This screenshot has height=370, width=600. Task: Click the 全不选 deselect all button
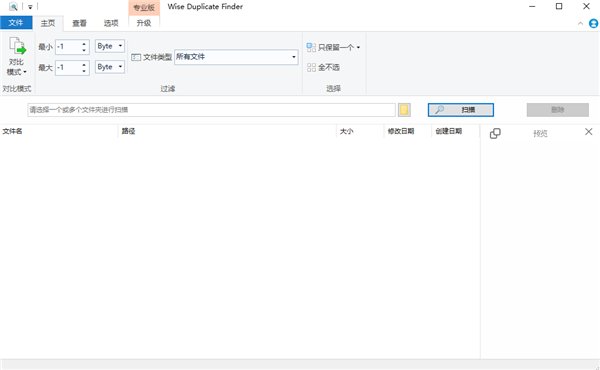(323, 68)
